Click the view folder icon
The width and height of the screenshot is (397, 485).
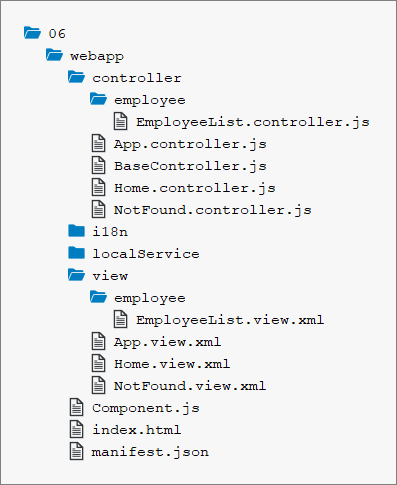tap(76, 275)
